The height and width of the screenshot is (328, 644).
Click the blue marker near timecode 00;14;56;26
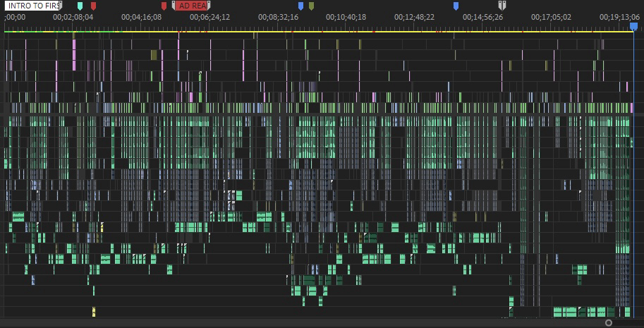(x=456, y=6)
